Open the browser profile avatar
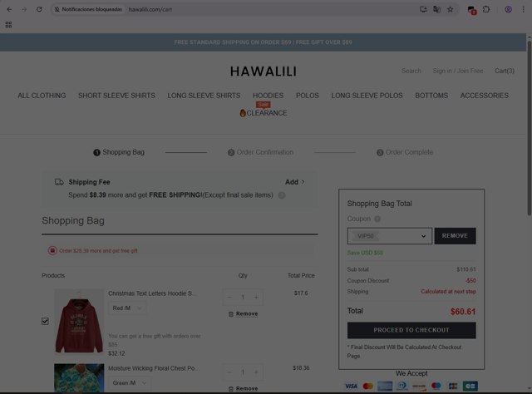532x394 pixels. point(508,9)
